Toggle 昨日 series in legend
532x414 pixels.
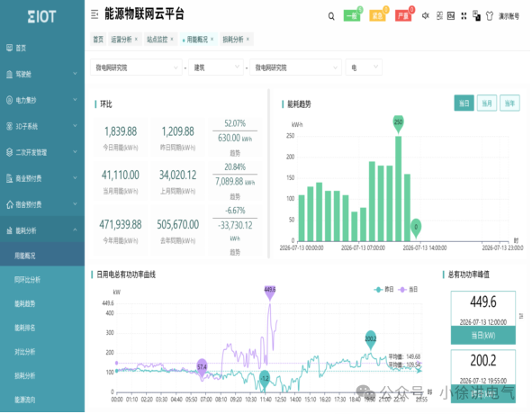(x=383, y=290)
